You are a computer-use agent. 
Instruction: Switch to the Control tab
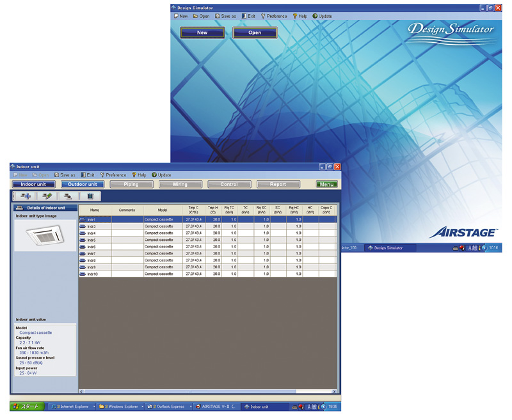coord(229,184)
